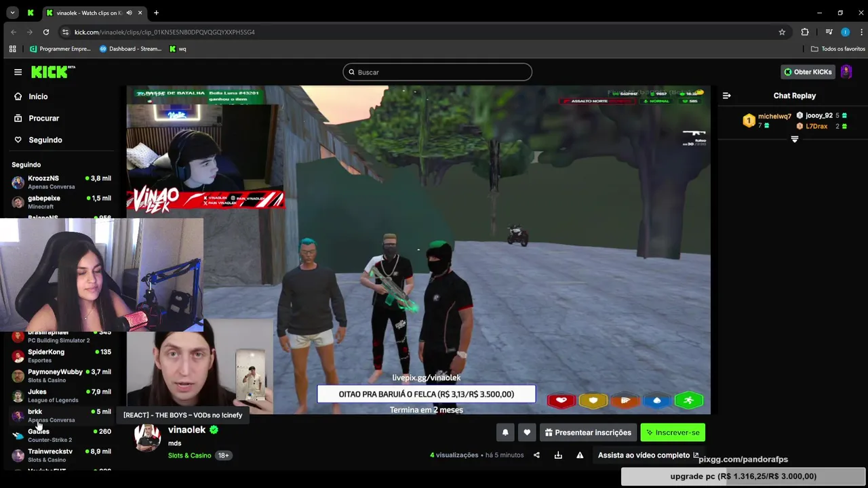This screenshot has width=868, height=488.
Task: Open Gaules channel in sidebar
Action: [x=61, y=435]
